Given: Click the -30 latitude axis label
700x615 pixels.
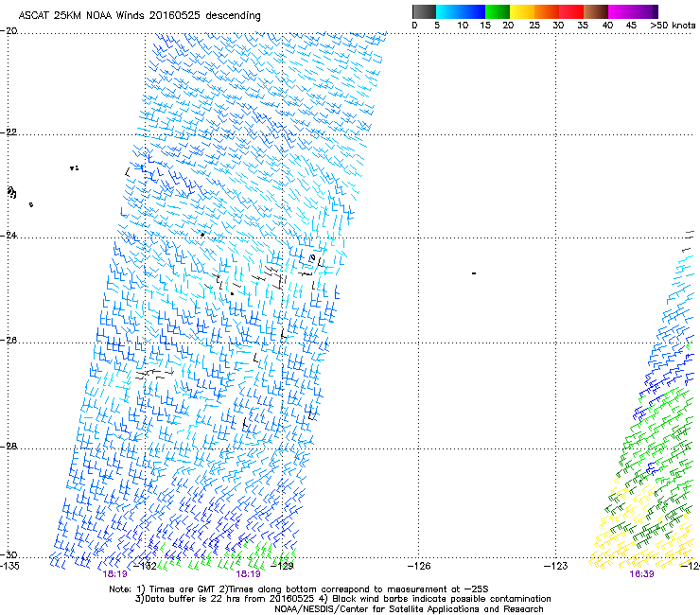Looking at the screenshot, I should 9,554.
